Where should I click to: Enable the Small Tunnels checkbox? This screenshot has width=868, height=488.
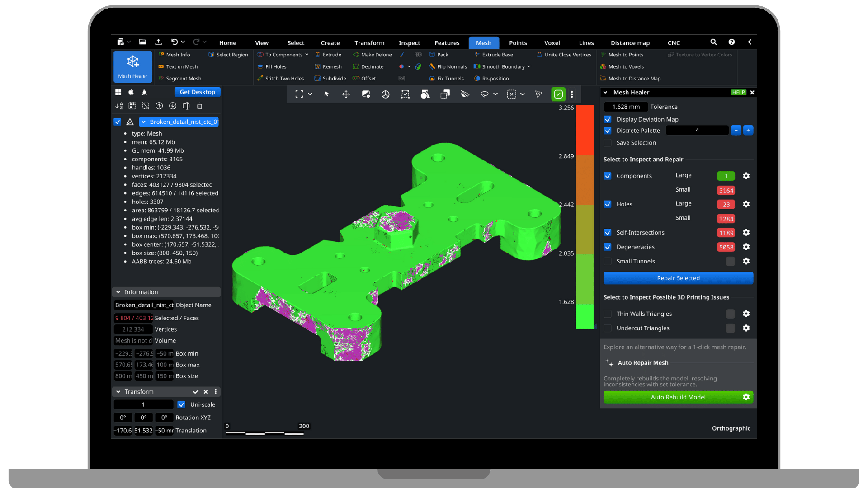(x=608, y=261)
